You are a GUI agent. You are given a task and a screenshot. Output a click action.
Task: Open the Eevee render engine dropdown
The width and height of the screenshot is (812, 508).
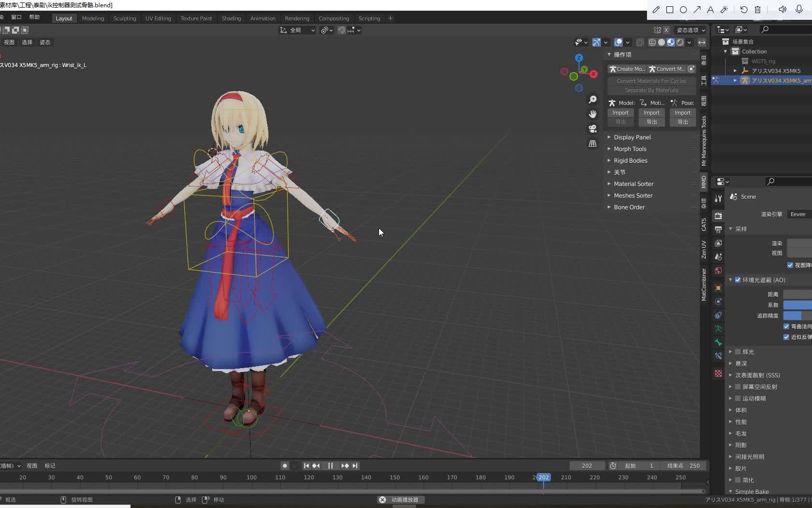pos(798,214)
